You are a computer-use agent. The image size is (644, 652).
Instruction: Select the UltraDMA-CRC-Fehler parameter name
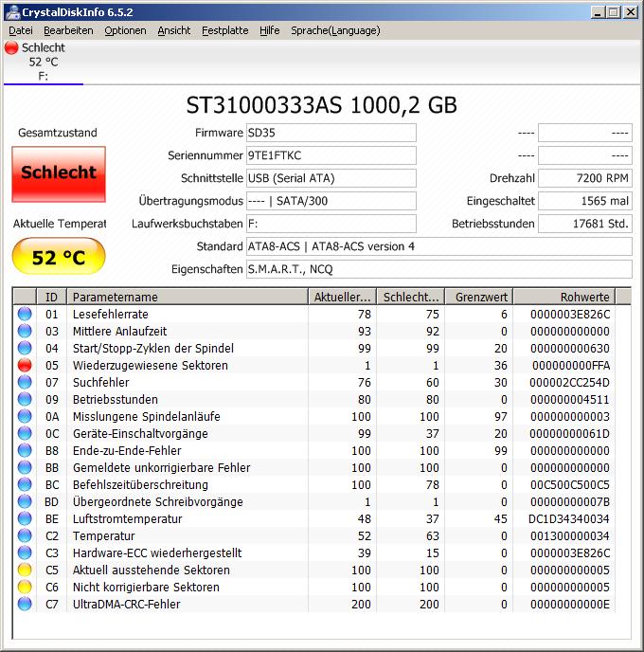point(126,605)
